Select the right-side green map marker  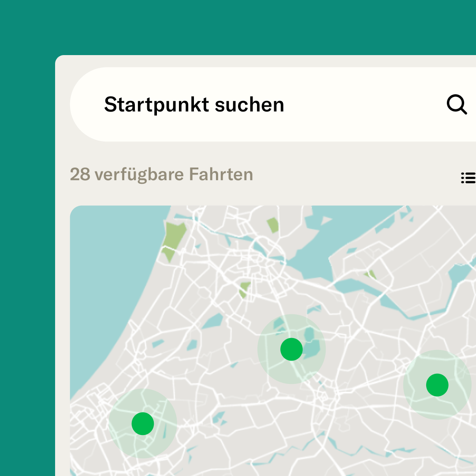coord(437,385)
